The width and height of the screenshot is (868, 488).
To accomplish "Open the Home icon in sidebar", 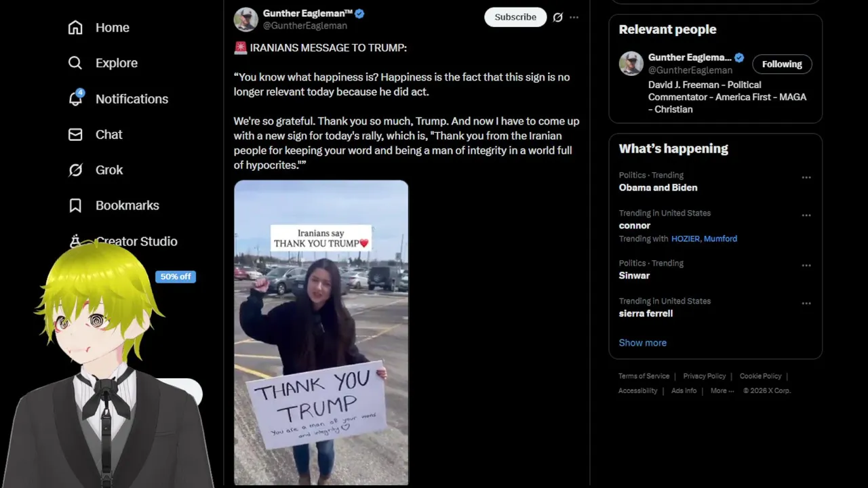I will [x=75, y=28].
